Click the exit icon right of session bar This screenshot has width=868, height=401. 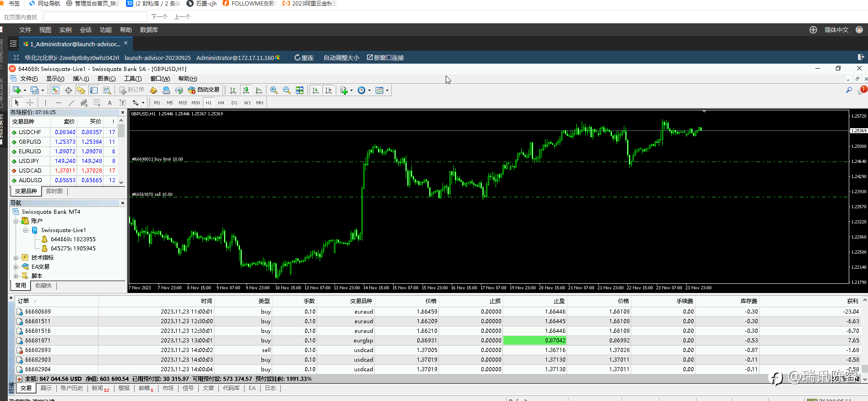[861, 57]
